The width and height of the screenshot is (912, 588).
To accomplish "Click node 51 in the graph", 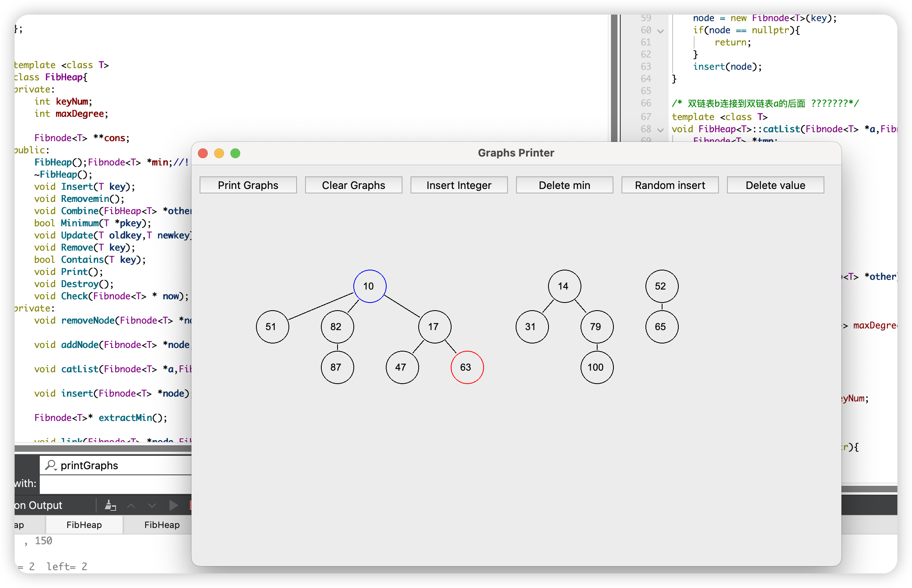I will (x=272, y=327).
